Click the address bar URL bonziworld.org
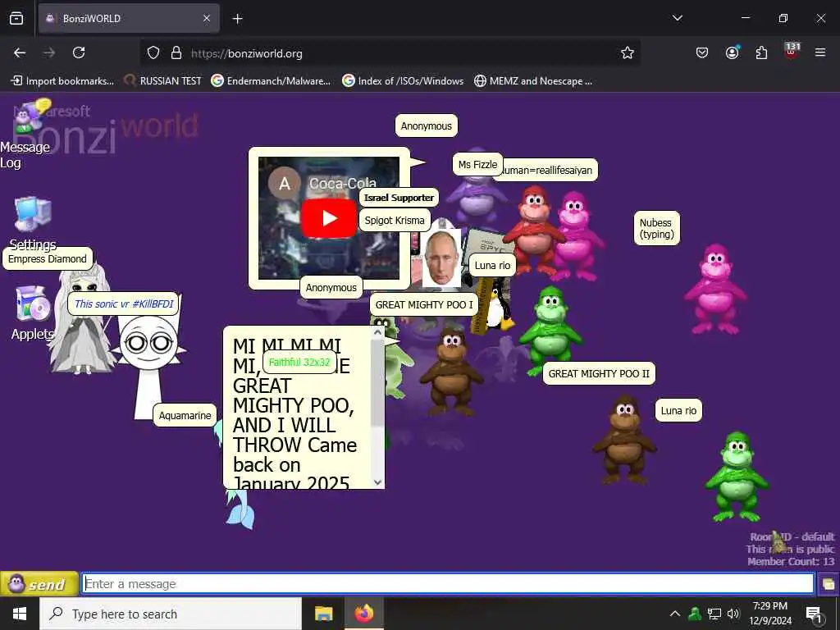 [247, 53]
